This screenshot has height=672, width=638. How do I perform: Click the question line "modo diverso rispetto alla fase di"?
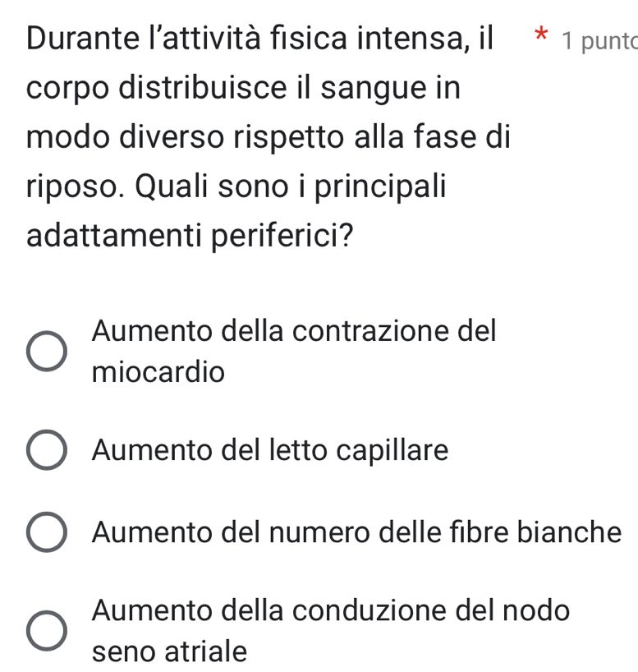coord(269,136)
